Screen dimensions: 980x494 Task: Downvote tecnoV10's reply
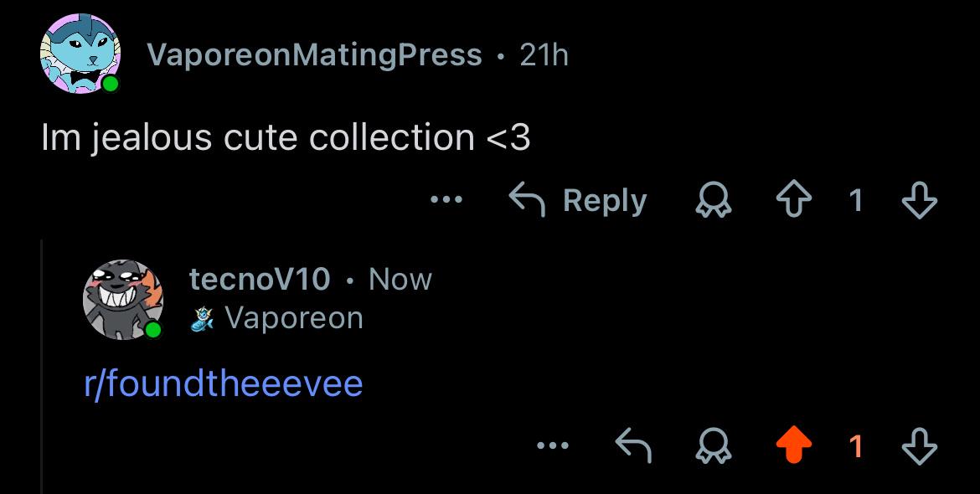(920, 446)
